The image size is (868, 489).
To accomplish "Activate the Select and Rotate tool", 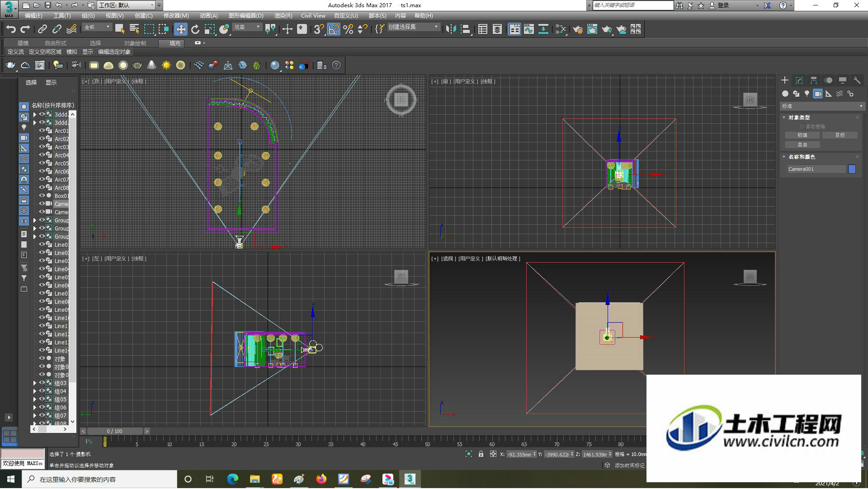I will pyautogui.click(x=195, y=29).
